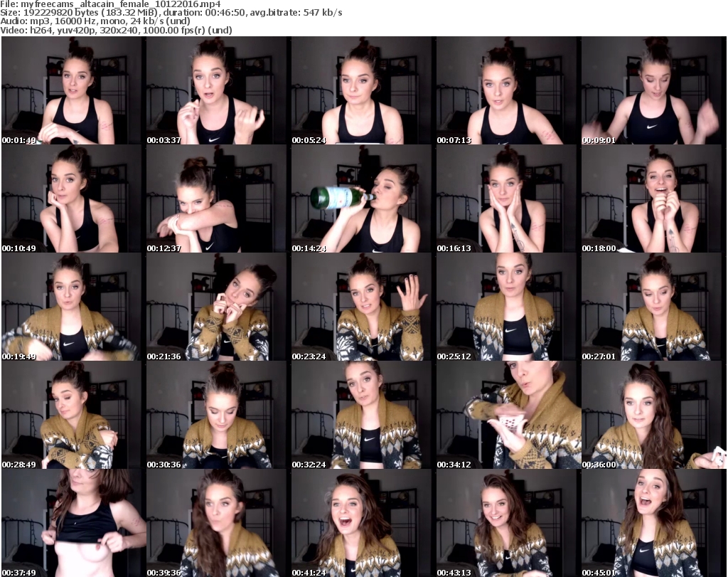Click the Video codec info line
Image resolution: width=728 pixels, height=577 pixels.
click(x=117, y=30)
